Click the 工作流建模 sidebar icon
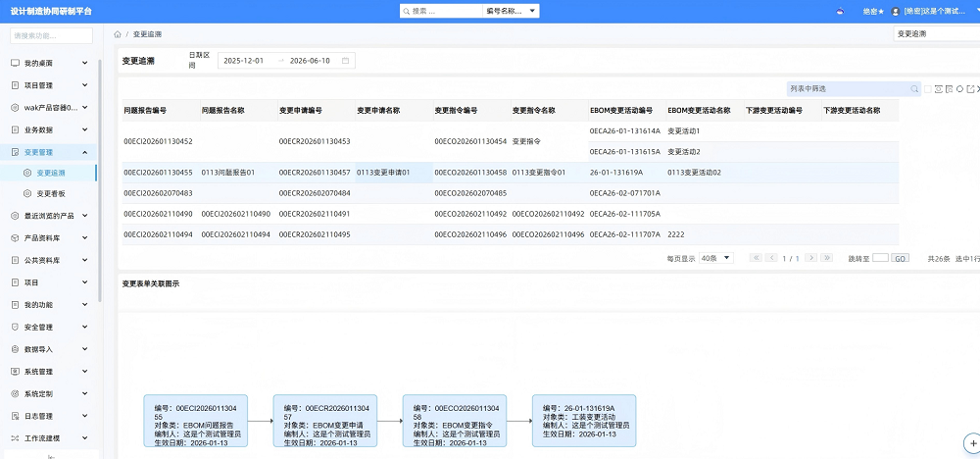The height and width of the screenshot is (459, 980). click(15, 438)
